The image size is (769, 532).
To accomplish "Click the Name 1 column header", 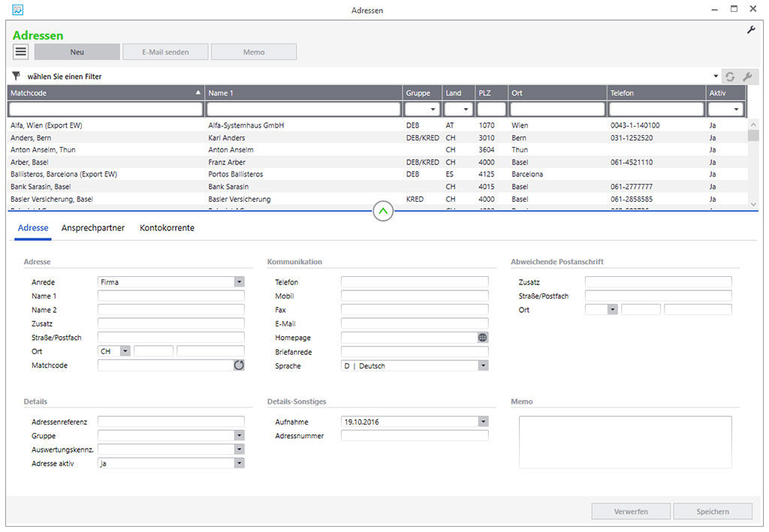I will (x=303, y=92).
